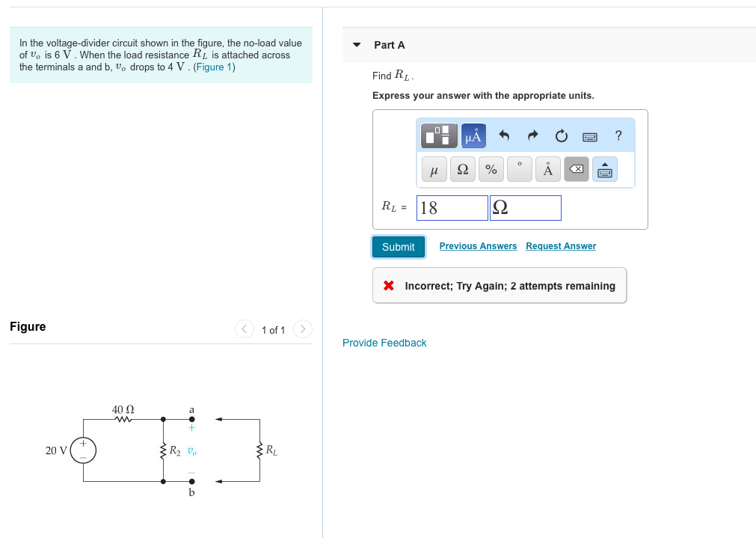The height and width of the screenshot is (538, 756).
Task: Open the math templates palette icon
Action: coord(437,135)
